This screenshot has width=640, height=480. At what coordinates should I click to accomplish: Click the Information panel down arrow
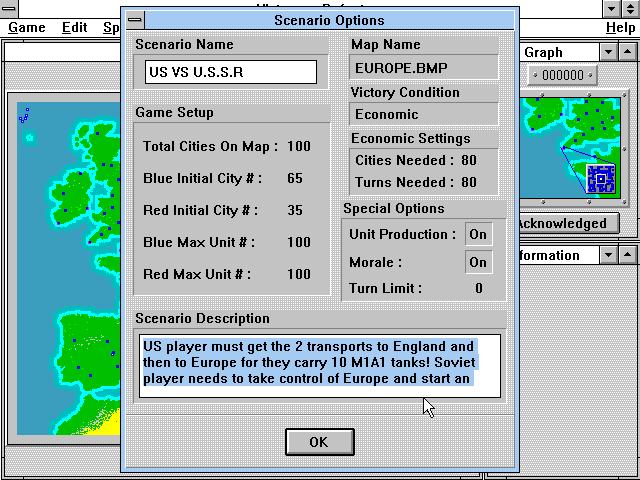tap(609, 255)
